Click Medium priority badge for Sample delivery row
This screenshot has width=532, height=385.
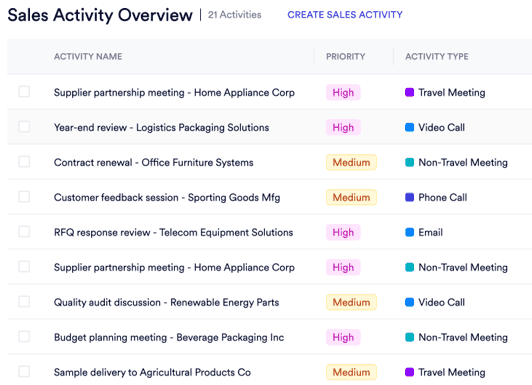[x=351, y=372]
